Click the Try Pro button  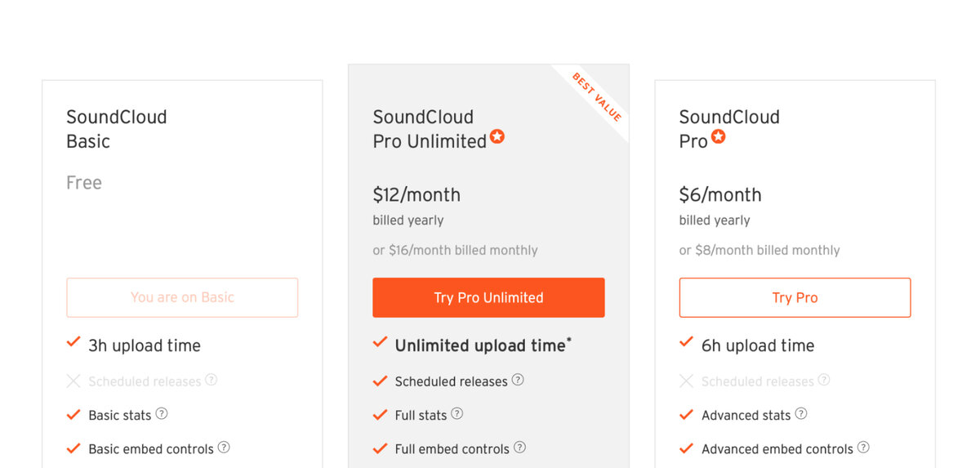tap(795, 297)
